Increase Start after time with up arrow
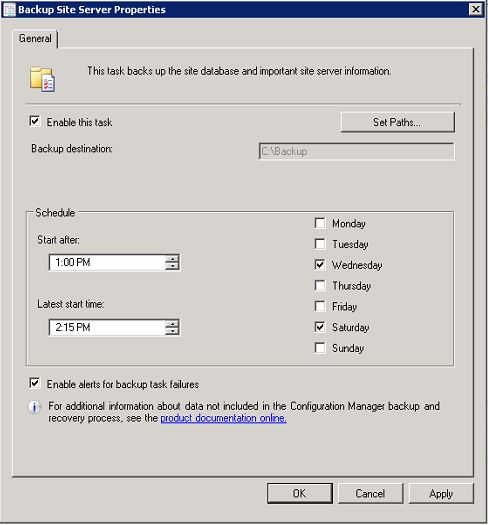Screen dimensions: 488x525 (172, 259)
